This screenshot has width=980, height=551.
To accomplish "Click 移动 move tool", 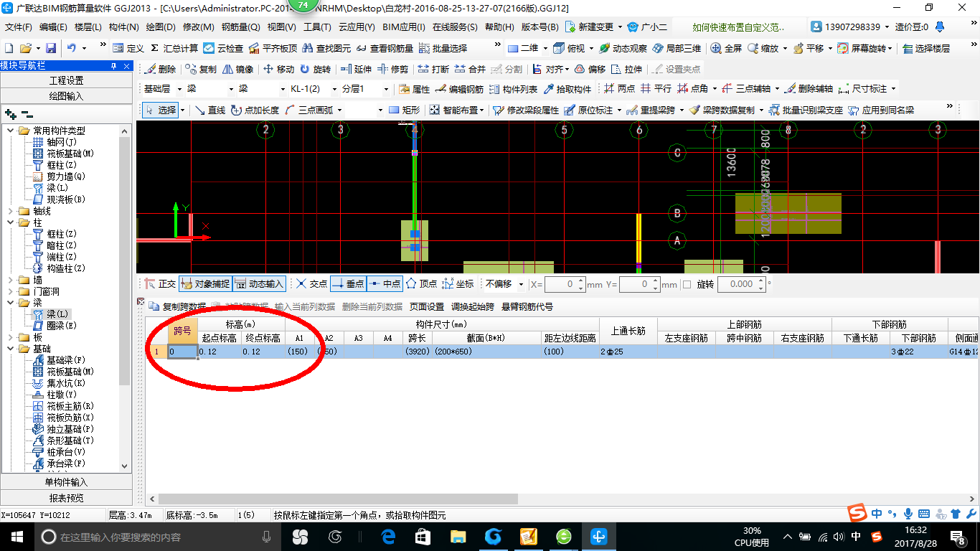I will [x=278, y=70].
